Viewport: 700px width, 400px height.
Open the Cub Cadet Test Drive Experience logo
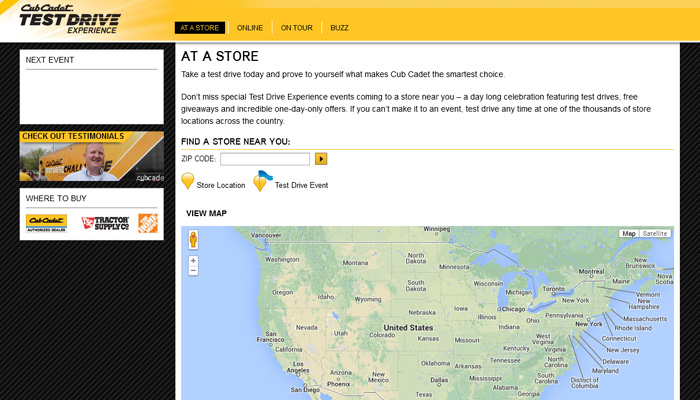coord(70,19)
